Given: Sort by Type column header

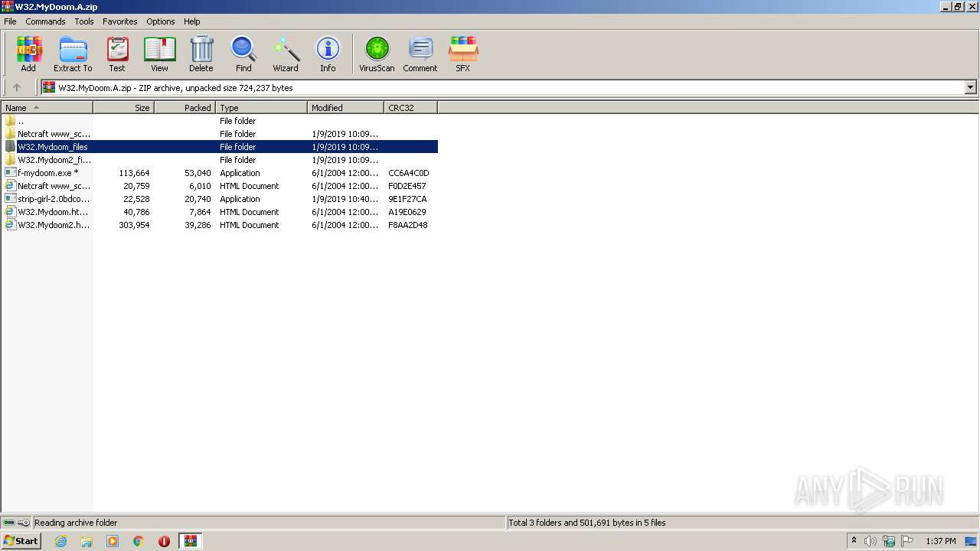Looking at the screenshot, I should pos(261,108).
